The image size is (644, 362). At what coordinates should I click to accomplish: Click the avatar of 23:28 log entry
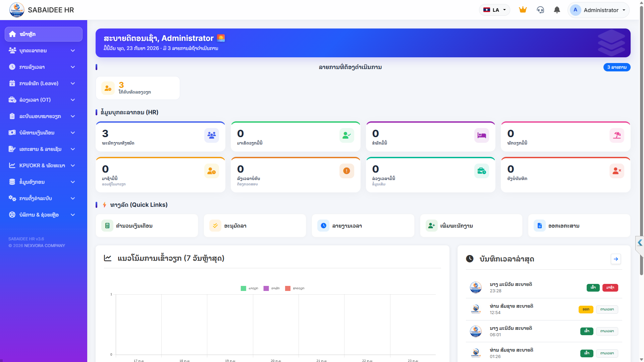coord(476,287)
